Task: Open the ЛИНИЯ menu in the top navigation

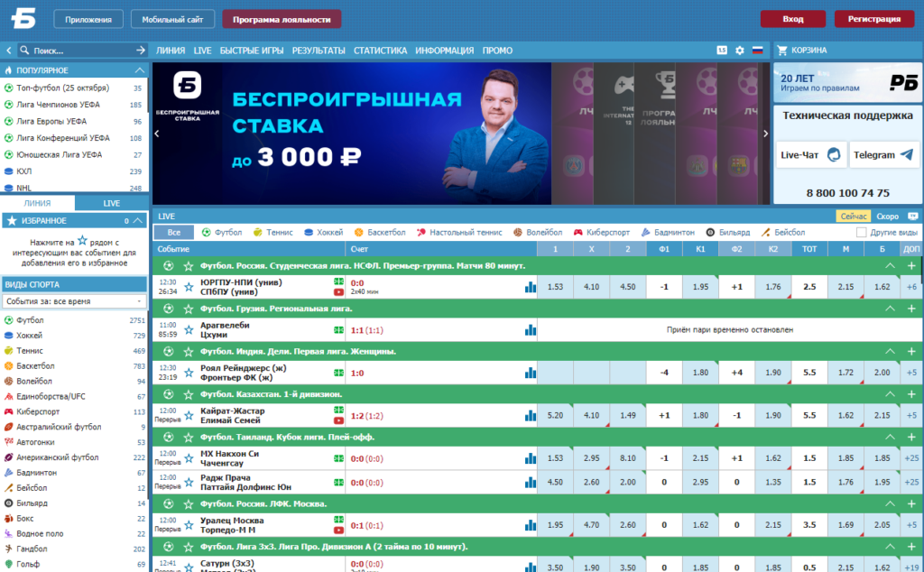Action: (171, 51)
